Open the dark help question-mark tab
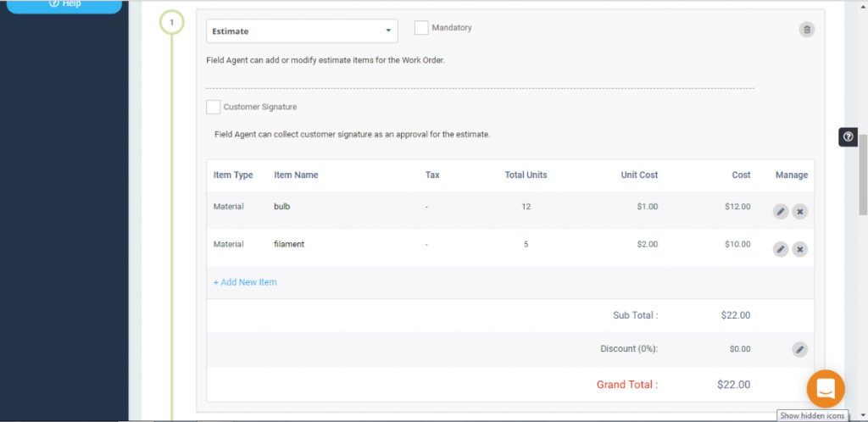The image size is (868, 422). [848, 136]
